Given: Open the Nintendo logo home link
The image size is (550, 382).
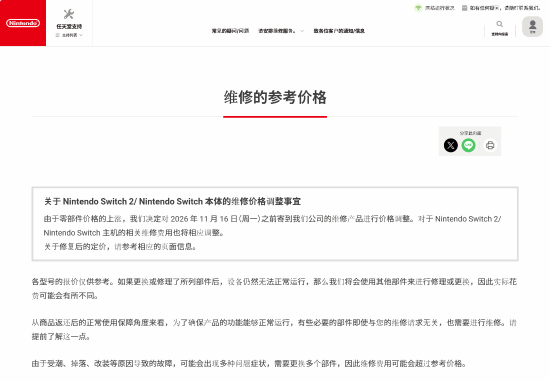Looking at the screenshot, I should click(x=23, y=23).
